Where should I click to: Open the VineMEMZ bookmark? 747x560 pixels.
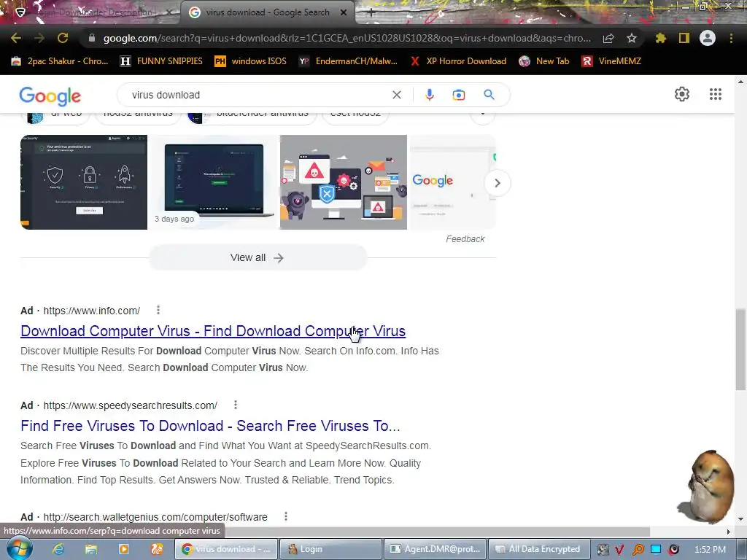click(x=612, y=61)
